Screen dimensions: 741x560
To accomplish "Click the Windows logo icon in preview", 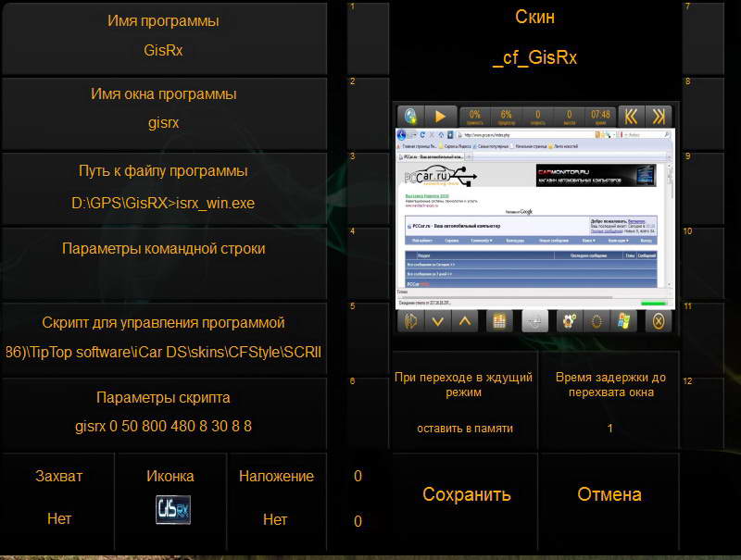I will (x=624, y=321).
